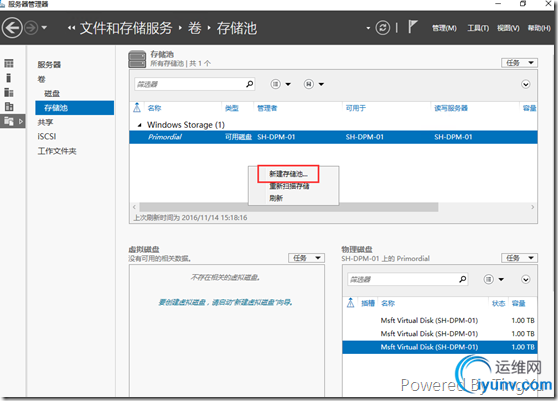Viewport: 558px width, 401px height.
Task: Select 卷 in the navigation list
Action: (x=42, y=79)
